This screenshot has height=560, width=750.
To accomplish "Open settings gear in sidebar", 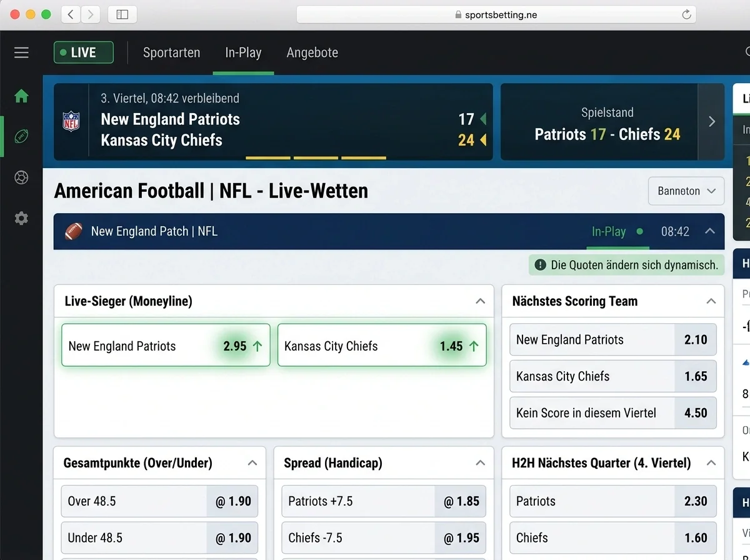I will coord(21,218).
